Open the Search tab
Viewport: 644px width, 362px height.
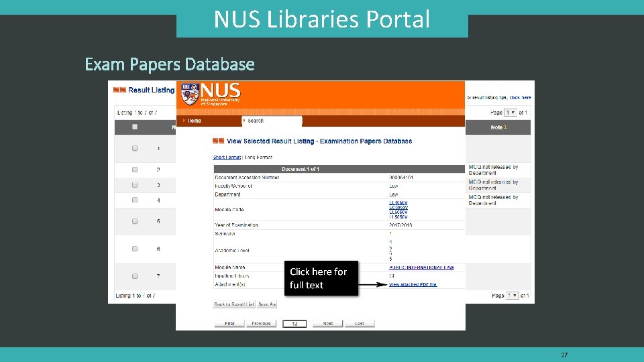coord(272,121)
